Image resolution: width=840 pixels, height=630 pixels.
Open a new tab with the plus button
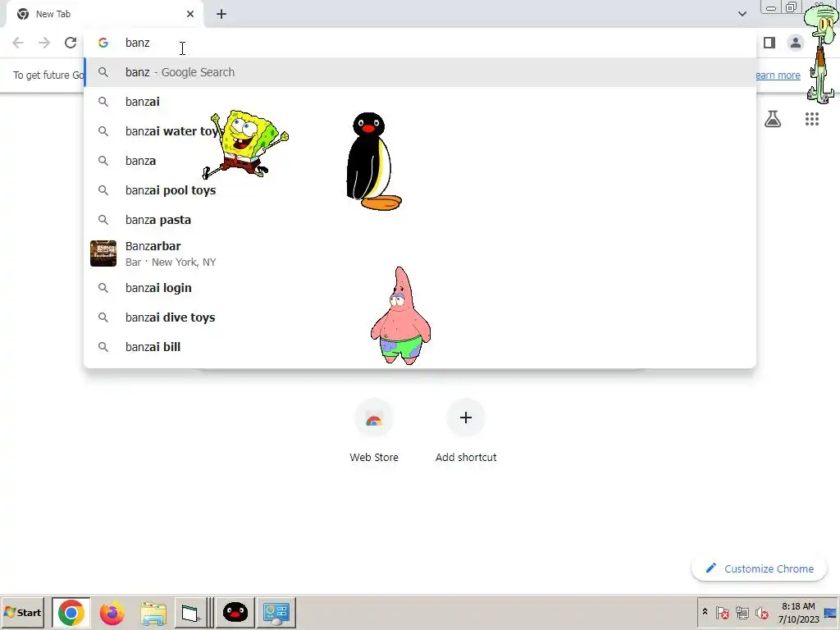pos(221,14)
